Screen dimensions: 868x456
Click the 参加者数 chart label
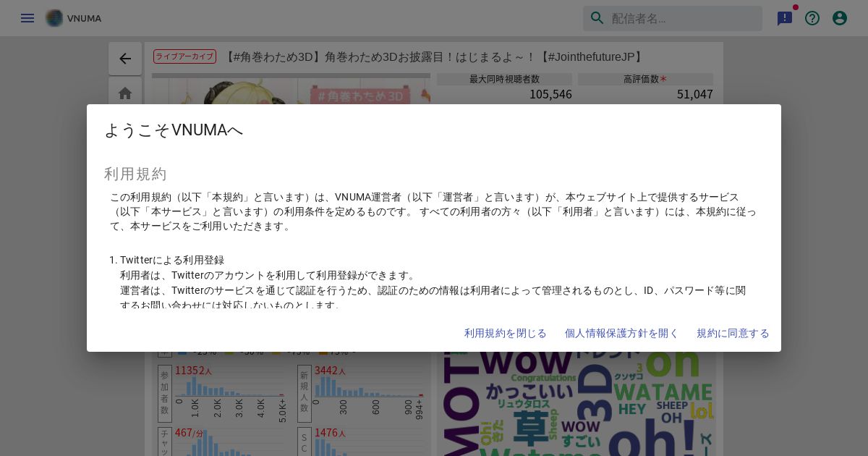pyautogui.click(x=164, y=393)
